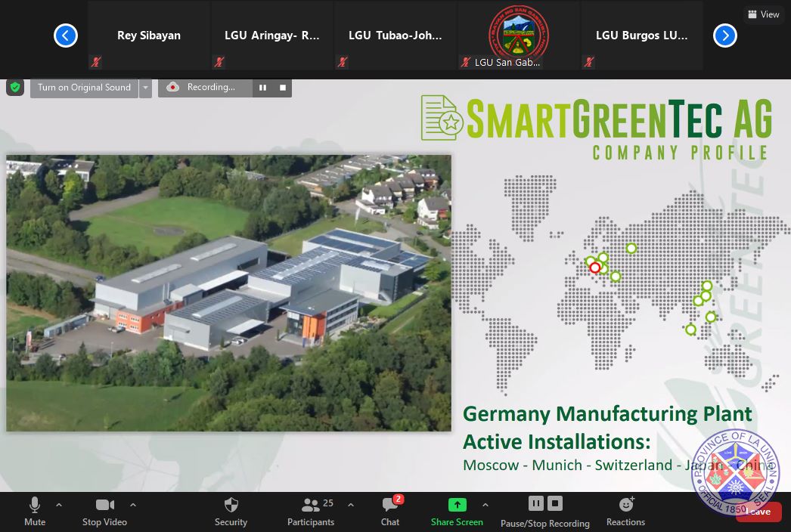Select LGU Burgos participant tile
The image size is (791, 532).
[642, 36]
